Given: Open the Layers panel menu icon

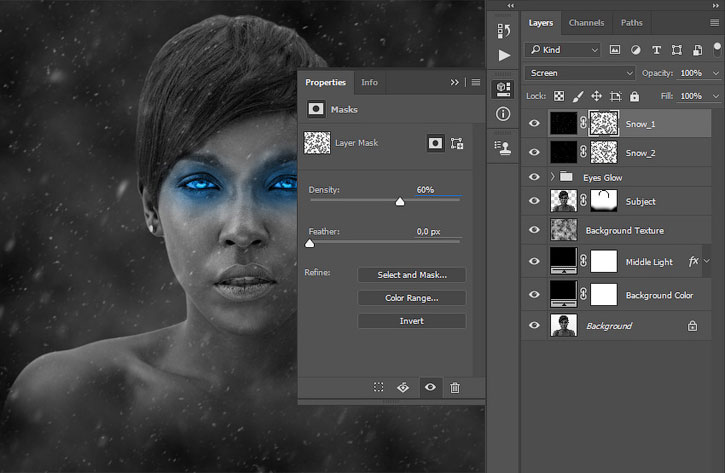Looking at the screenshot, I should (714, 23).
